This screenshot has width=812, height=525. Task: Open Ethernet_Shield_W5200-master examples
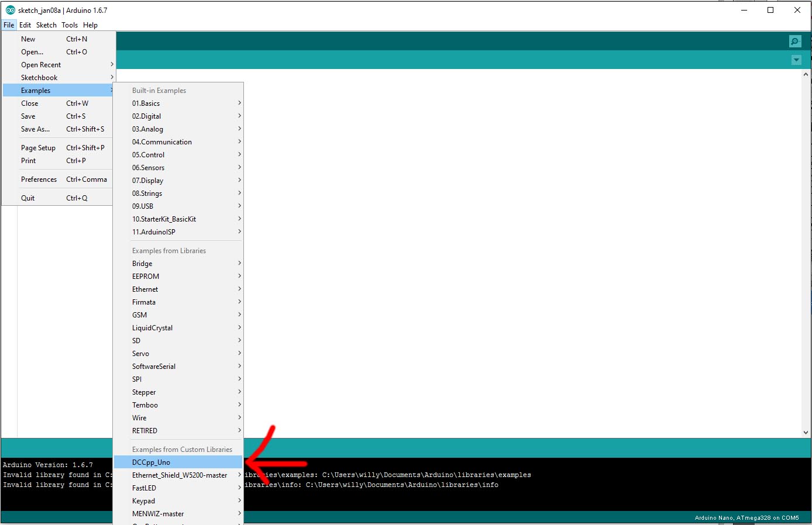point(178,475)
